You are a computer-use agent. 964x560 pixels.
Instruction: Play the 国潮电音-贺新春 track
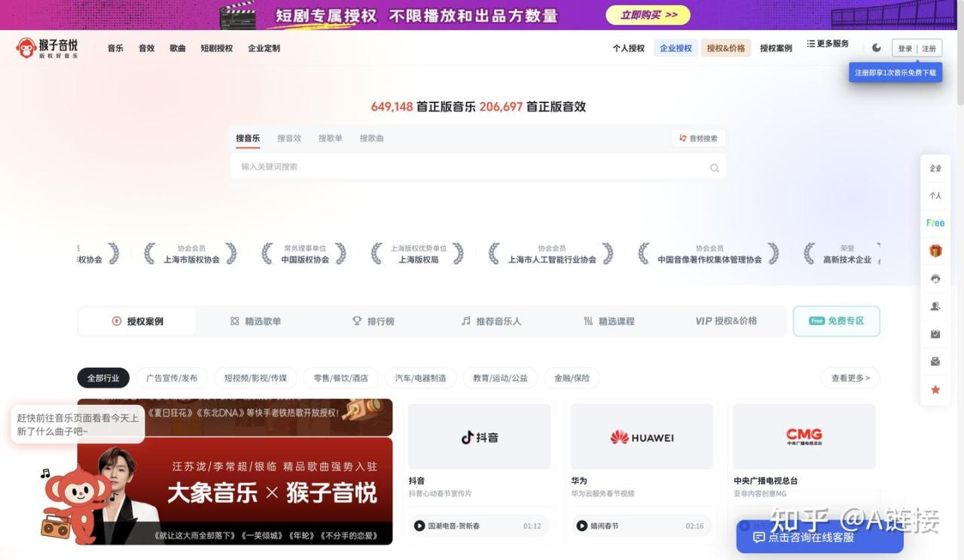click(x=419, y=526)
